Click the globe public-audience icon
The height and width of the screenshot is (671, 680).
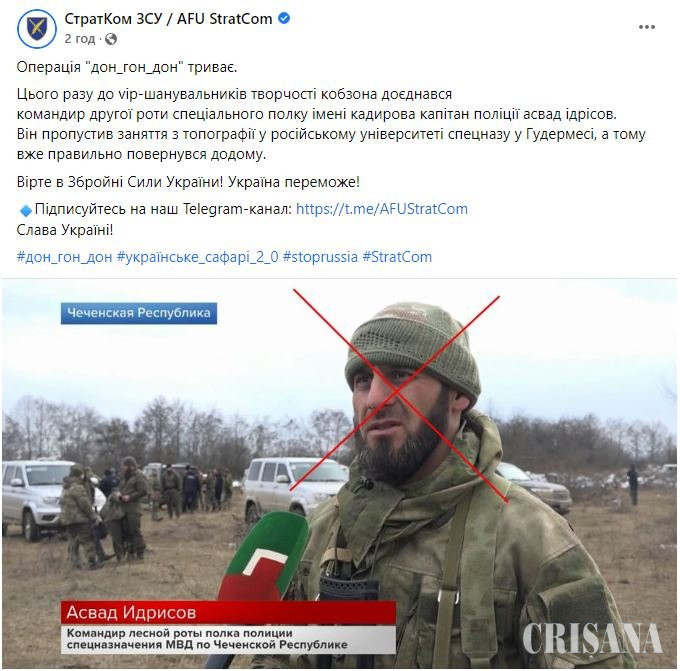coord(111,39)
